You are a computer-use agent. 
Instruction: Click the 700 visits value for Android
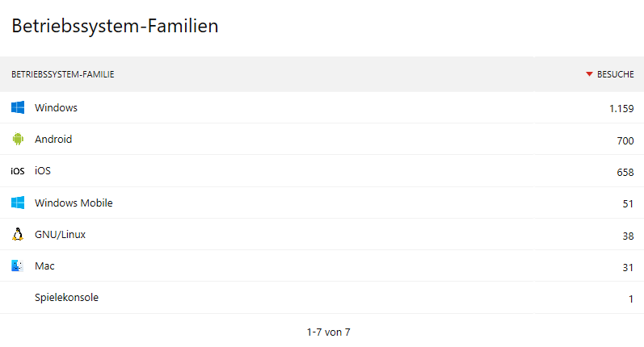point(625,140)
